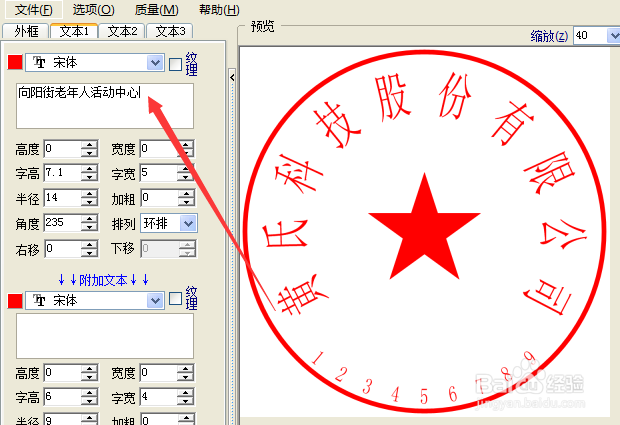Screen dimensions: 620x425
Task: Increase 附加文本 字宽 4 with up arrow
Action: (186, 393)
